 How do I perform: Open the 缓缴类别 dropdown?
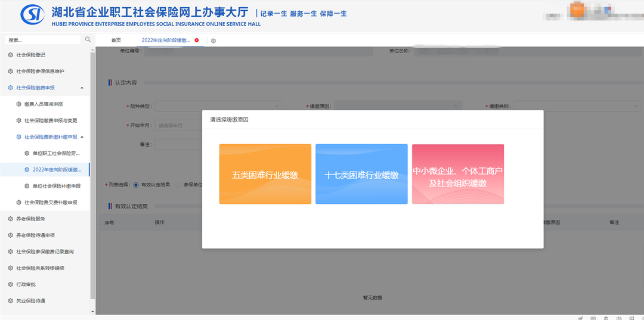[x=577, y=106]
